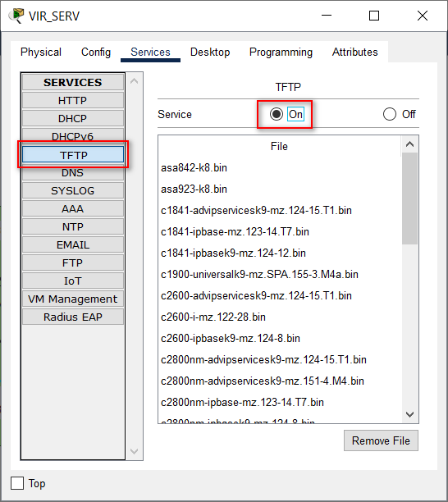Select c2600-i-mz.122-28.bin file entry
Image resolution: width=448 pixels, height=502 pixels.
pyautogui.click(x=213, y=317)
